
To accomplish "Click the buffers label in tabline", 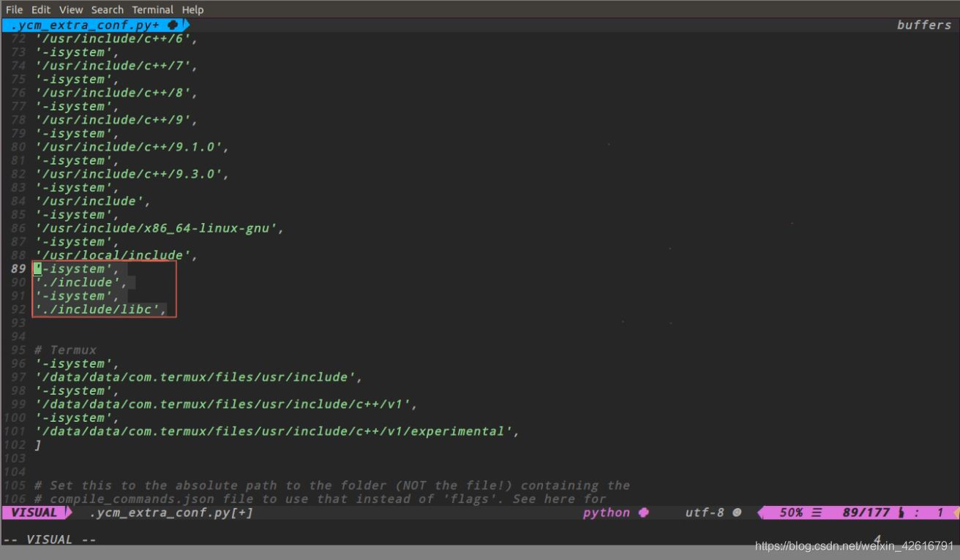I will [924, 25].
